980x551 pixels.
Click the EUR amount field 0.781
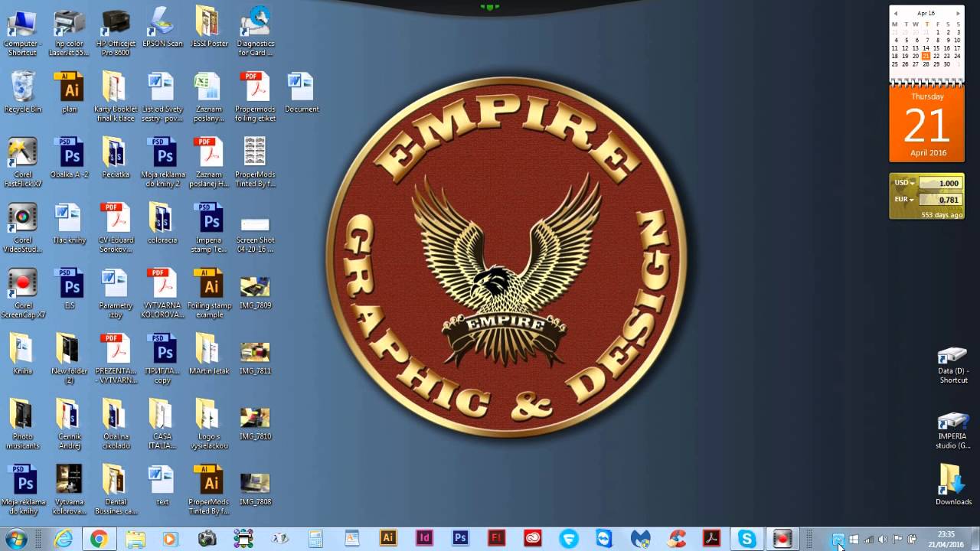point(939,200)
